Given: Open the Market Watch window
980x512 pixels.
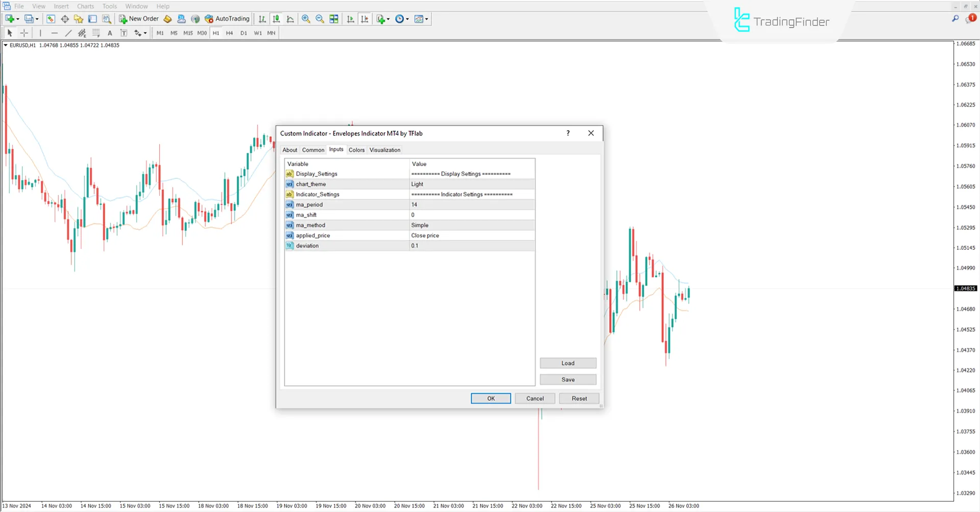Looking at the screenshot, I should pyautogui.click(x=50, y=19).
